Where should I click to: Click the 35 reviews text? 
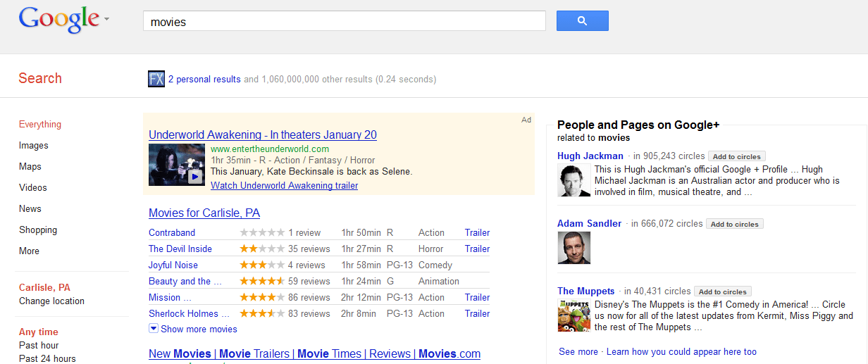click(x=309, y=249)
